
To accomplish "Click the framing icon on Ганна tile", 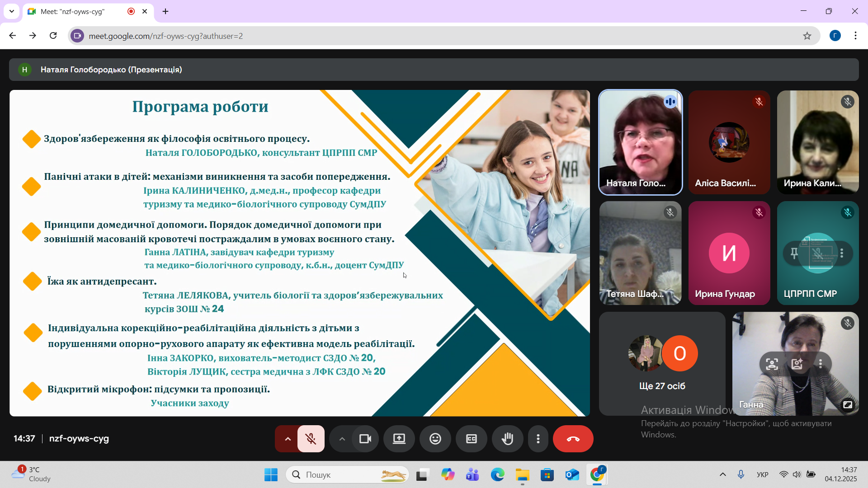I will pos(772,364).
